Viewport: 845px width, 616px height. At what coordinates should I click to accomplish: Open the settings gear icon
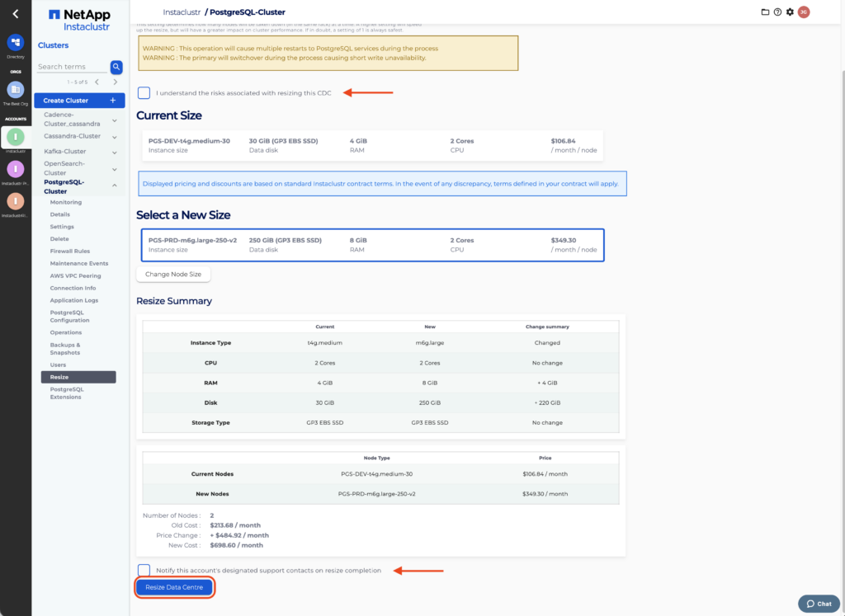click(790, 12)
